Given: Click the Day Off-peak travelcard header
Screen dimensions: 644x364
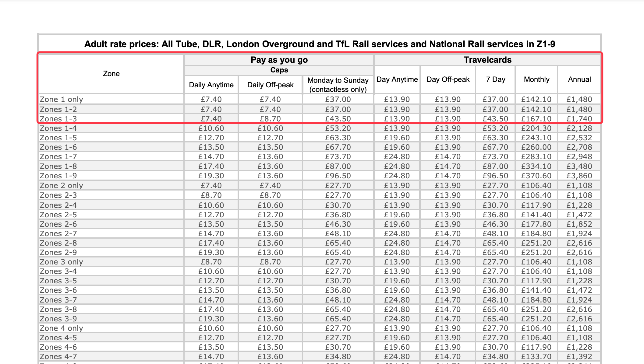Looking at the screenshot, I should click(448, 79).
